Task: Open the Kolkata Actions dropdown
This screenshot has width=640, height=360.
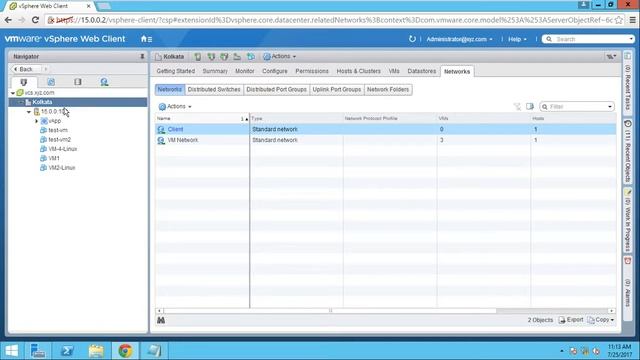Action: (x=280, y=56)
